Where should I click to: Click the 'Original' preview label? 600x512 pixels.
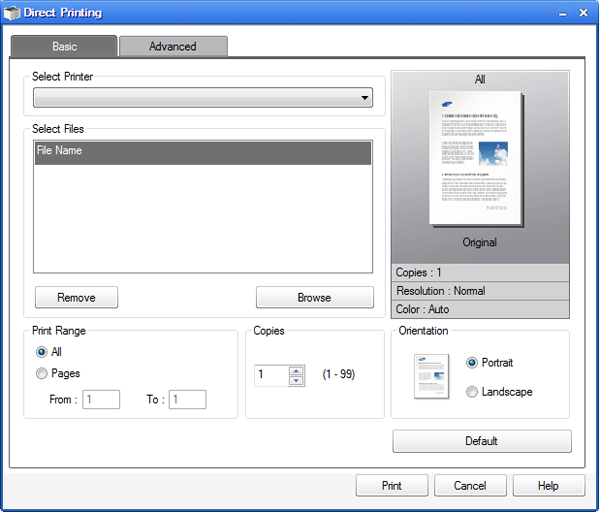[479, 242]
